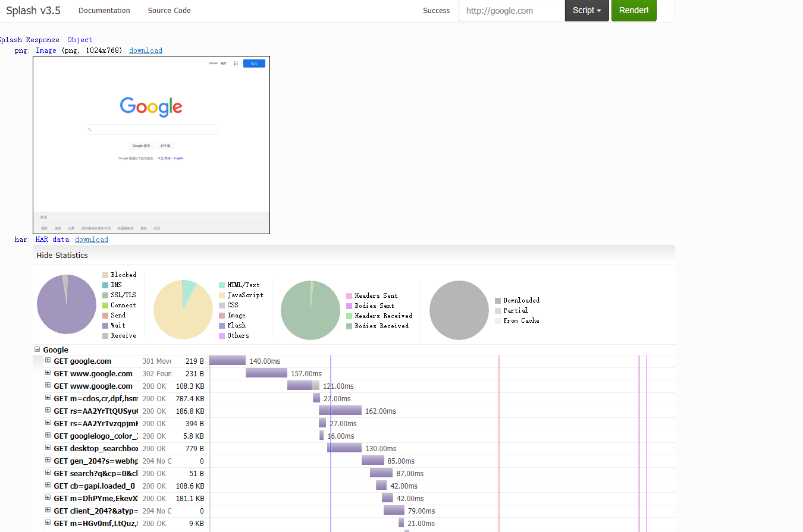803x532 pixels.
Task: Click the Receive legend swatch
Action: (105, 336)
